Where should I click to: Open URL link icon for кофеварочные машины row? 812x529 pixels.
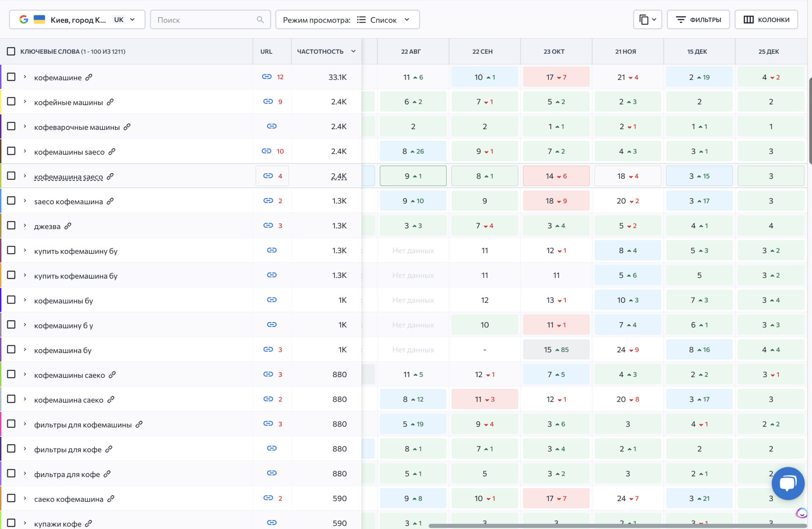(x=272, y=126)
